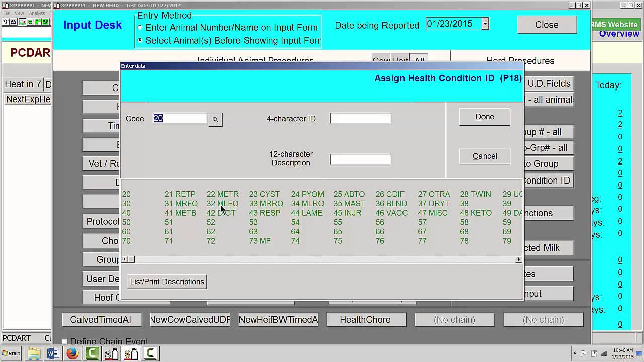
Task: Select code 27 OTRA in the list
Action: pos(434,194)
